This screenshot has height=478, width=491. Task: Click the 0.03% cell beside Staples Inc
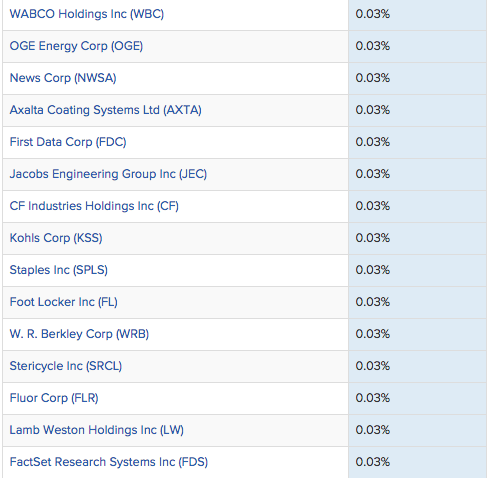[x=373, y=270]
